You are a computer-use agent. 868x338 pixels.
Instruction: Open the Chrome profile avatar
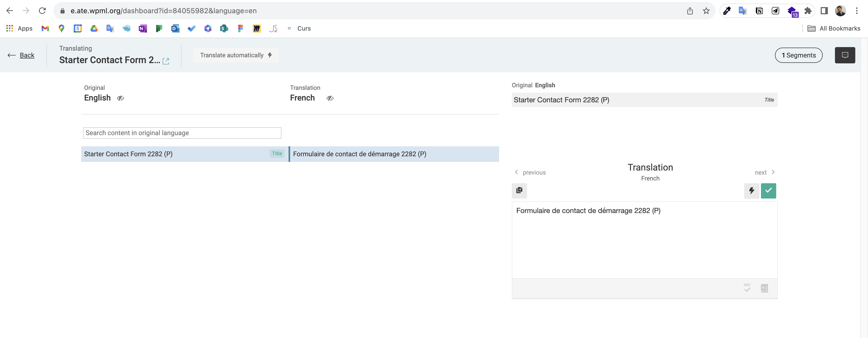(x=840, y=11)
